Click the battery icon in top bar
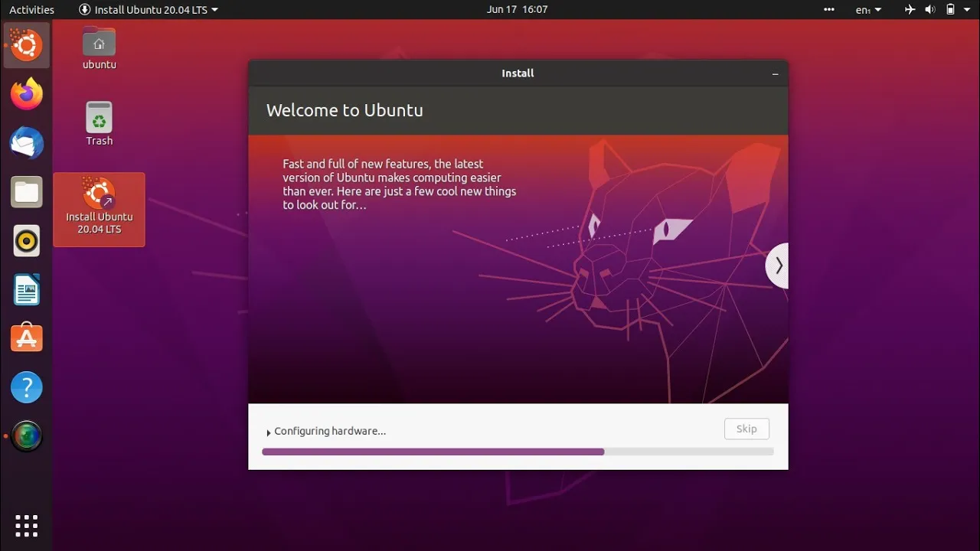 coord(950,10)
